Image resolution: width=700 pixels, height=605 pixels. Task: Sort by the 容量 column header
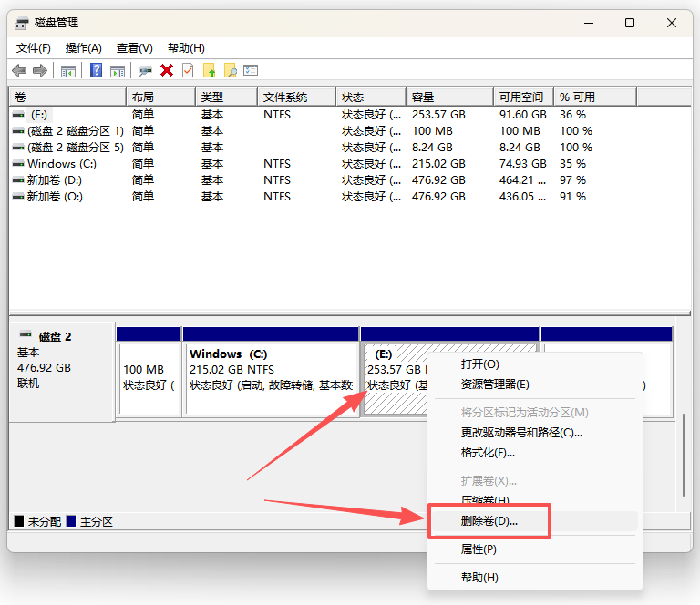click(423, 97)
